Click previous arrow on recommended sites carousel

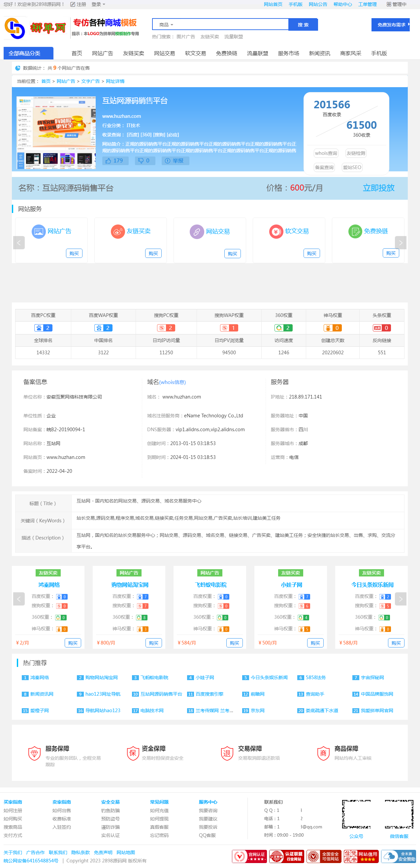coord(19,599)
